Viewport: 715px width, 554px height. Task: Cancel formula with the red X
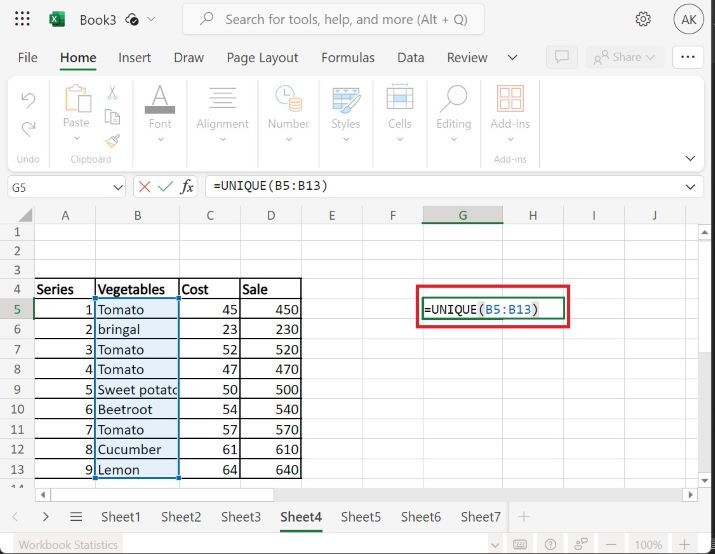pos(145,186)
